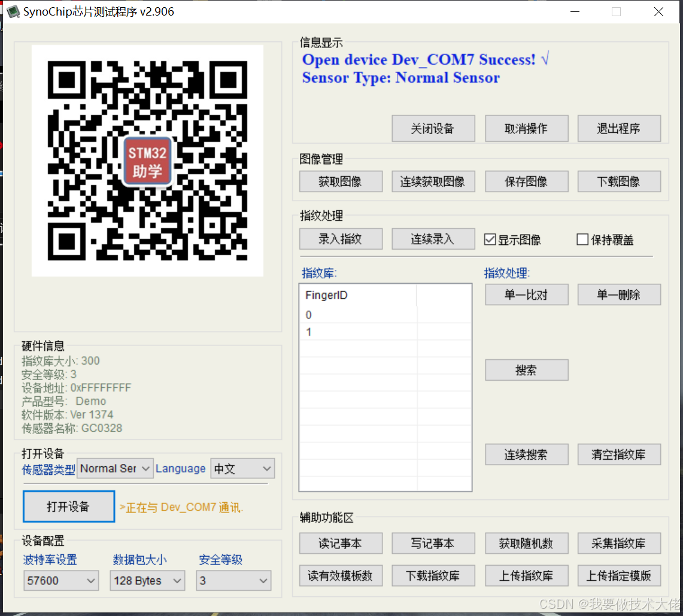Click the 打开设备 button
Screen dimensions: 683x616
[x=68, y=506]
